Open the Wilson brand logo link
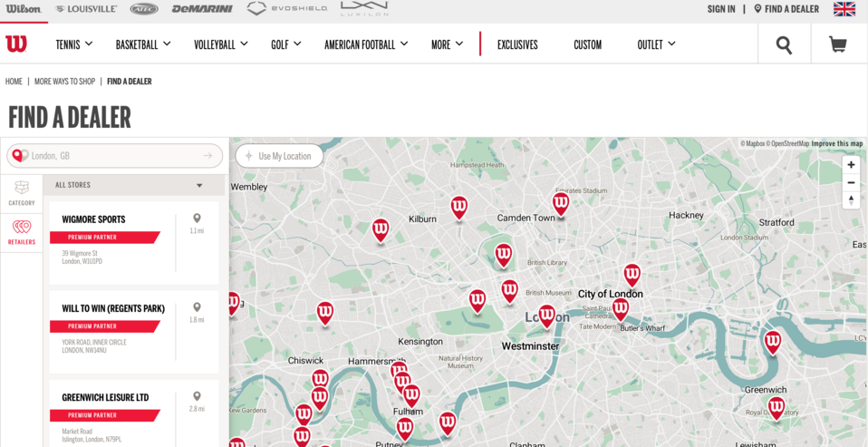Viewport: 868px width, 447px height. (24, 9)
